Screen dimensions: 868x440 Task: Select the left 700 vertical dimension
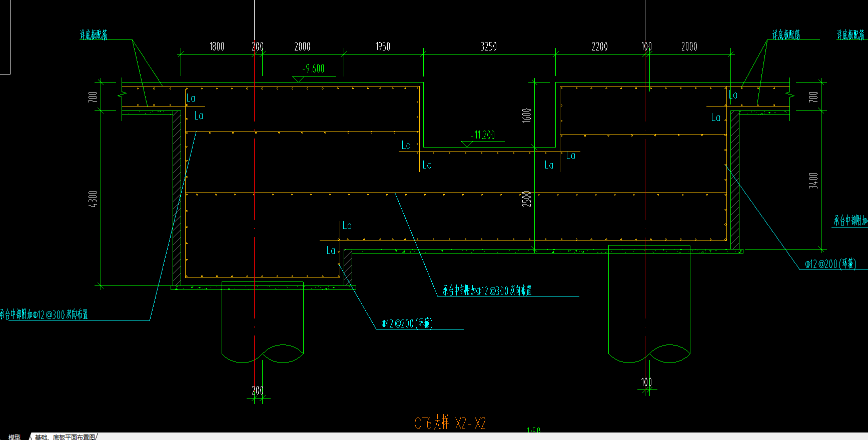click(x=93, y=96)
